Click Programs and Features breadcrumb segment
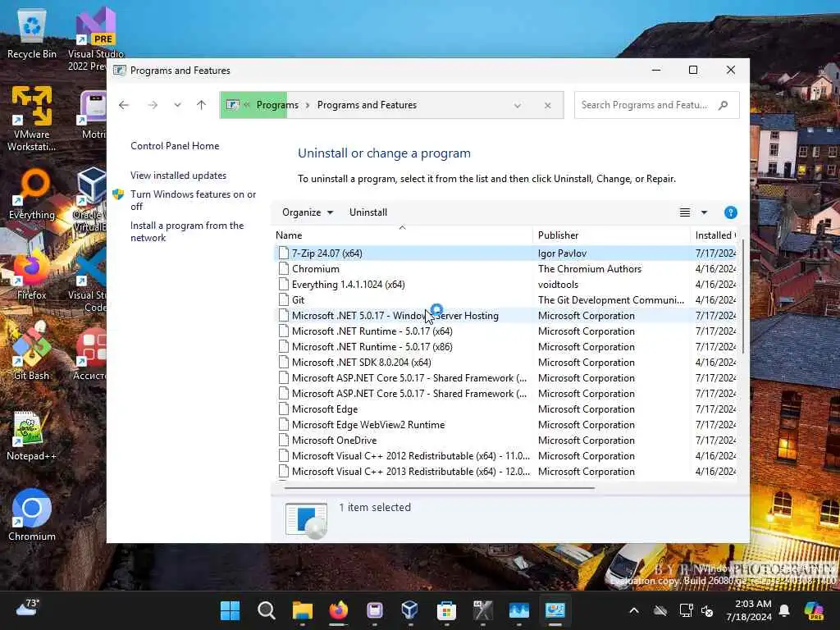Viewport: 840px width, 630px height. click(367, 105)
